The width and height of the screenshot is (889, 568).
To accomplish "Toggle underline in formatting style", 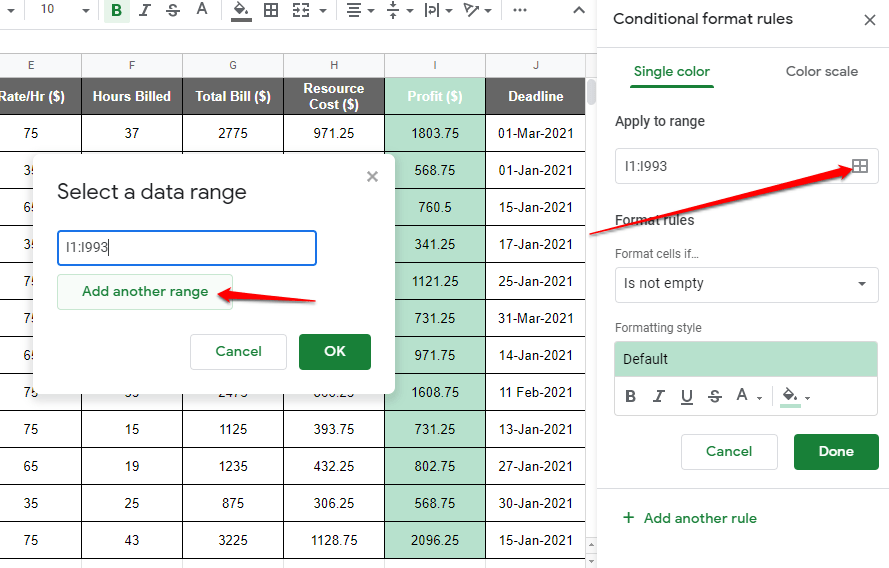I will 687,396.
